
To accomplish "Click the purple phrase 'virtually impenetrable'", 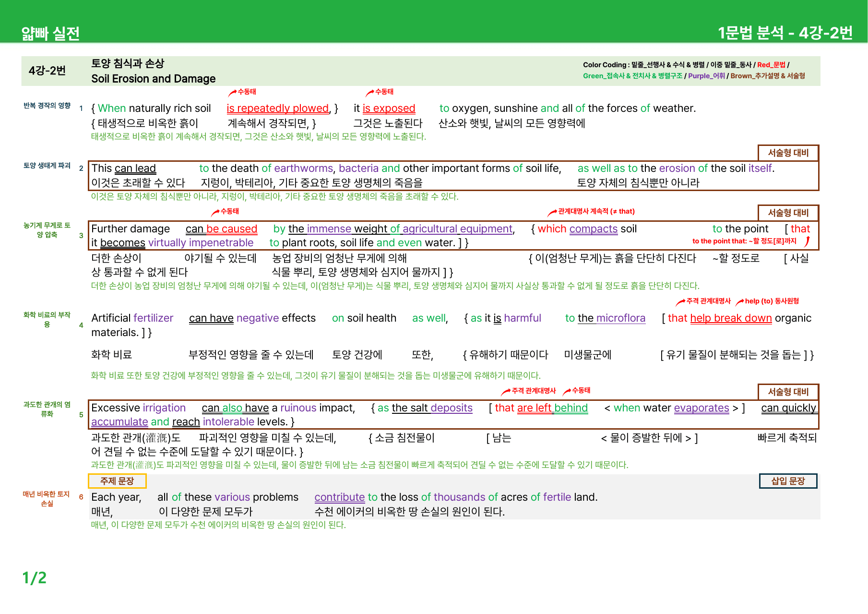I will [x=201, y=243].
